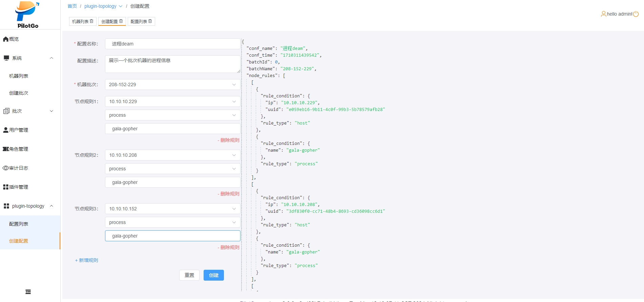Click the power logout icon

pyautogui.click(x=636, y=14)
